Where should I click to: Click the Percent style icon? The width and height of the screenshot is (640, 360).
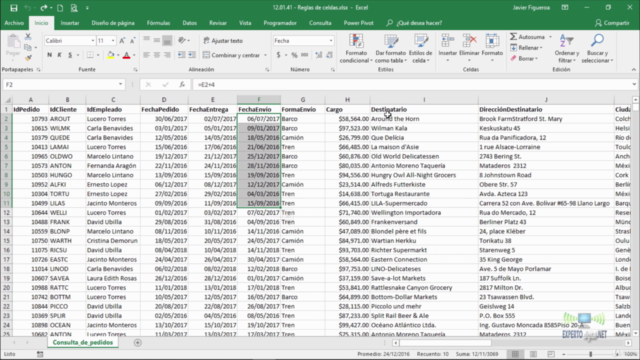click(x=294, y=55)
